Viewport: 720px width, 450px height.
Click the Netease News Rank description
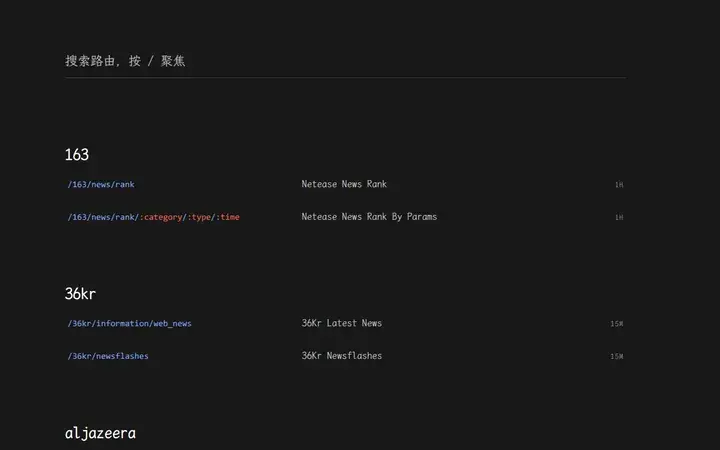click(344, 184)
